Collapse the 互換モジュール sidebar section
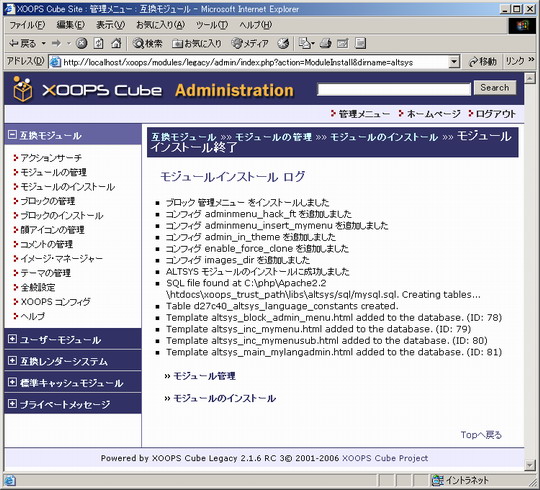The height and width of the screenshot is (490, 540). (12, 135)
